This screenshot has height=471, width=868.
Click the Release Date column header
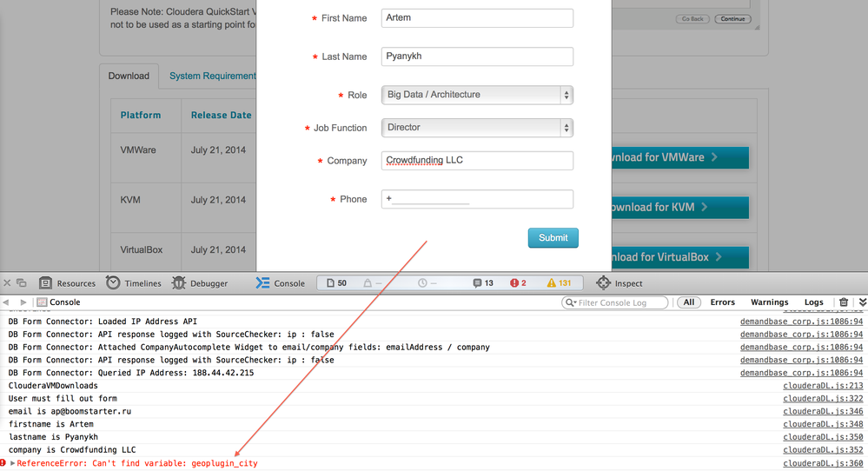pos(221,115)
